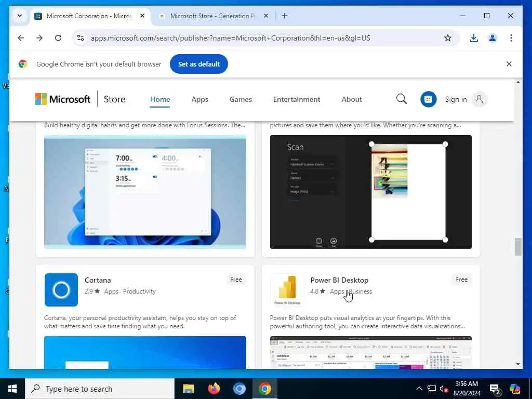
Task: Show hidden system tray icons
Action: click(419, 389)
